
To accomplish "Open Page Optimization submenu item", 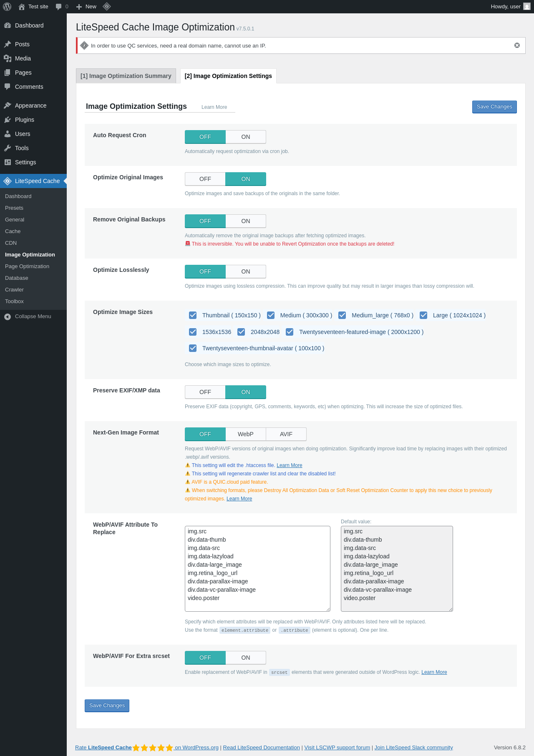I will click(x=27, y=266).
